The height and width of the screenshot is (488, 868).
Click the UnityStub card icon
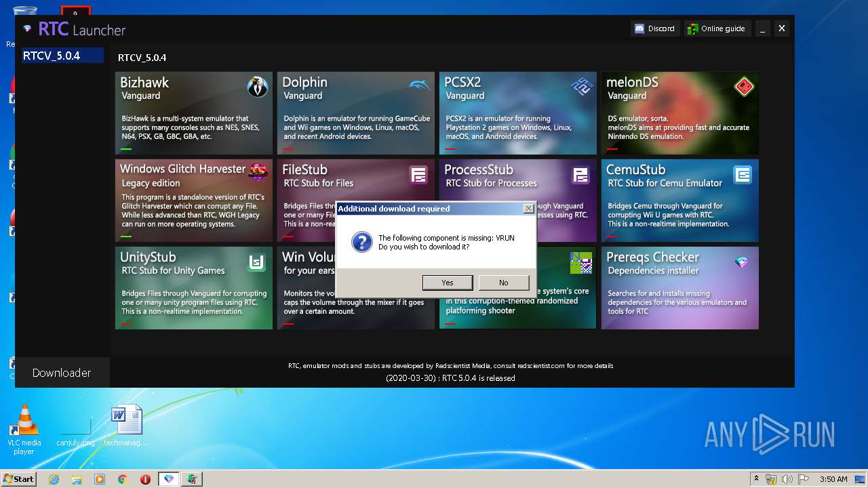256,262
